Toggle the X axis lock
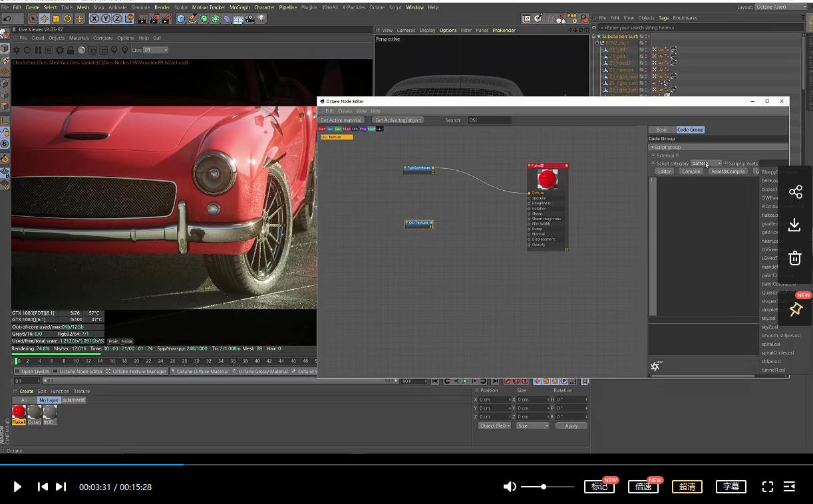The width and height of the screenshot is (813, 504). pos(94,19)
